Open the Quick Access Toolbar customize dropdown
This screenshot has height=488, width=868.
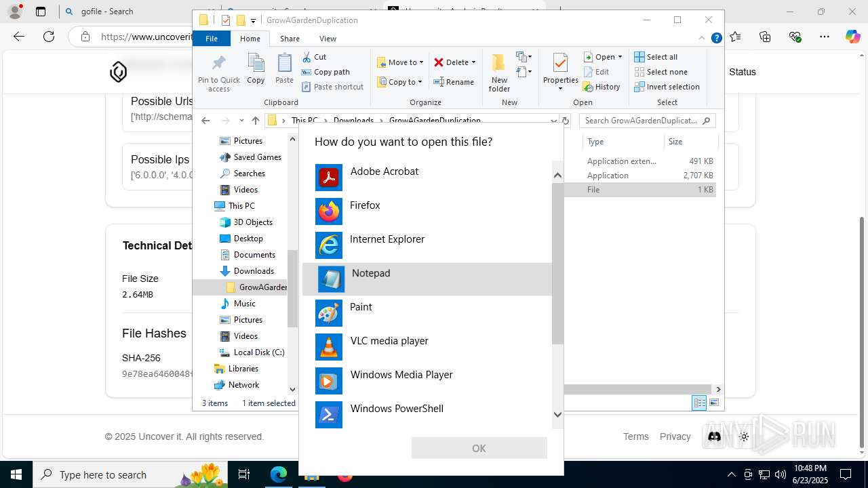[x=253, y=20]
